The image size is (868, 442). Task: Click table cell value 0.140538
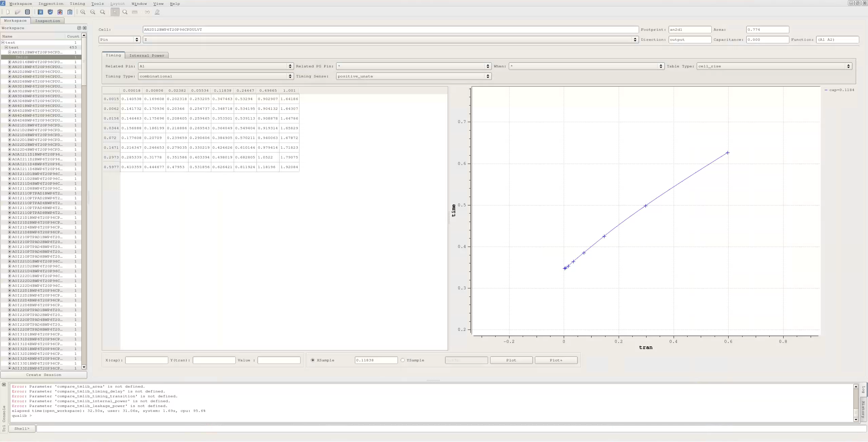132,99
